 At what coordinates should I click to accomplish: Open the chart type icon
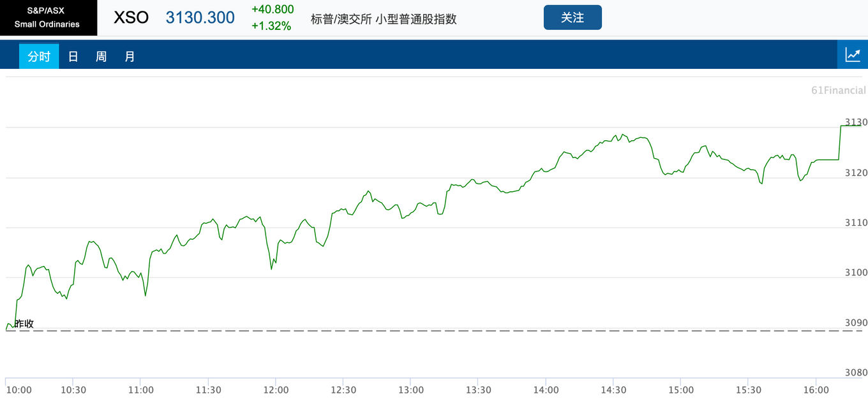(x=853, y=55)
